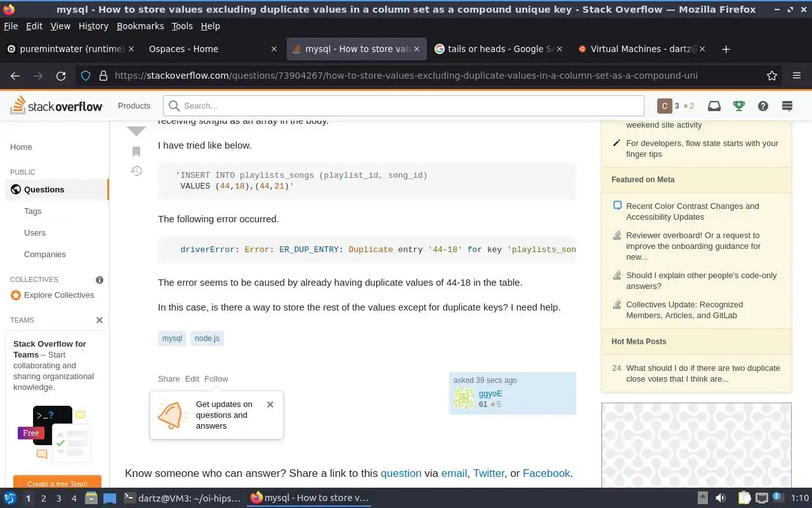Click the browser URL address bar
Screen dimensions: 812x508
[x=406, y=76]
